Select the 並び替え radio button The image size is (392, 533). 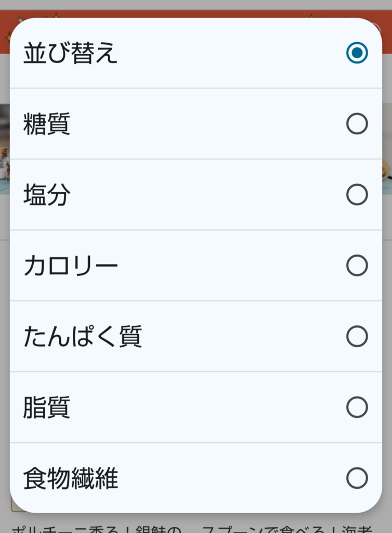click(x=357, y=53)
